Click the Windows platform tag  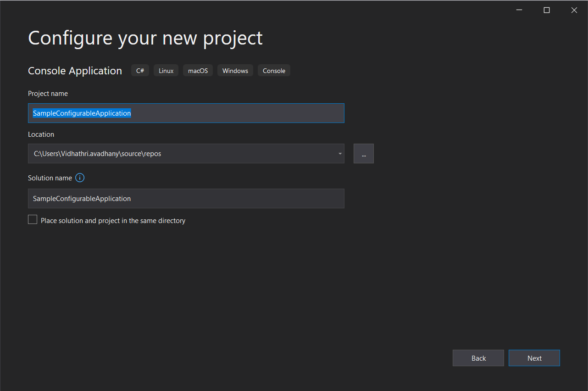click(x=235, y=71)
